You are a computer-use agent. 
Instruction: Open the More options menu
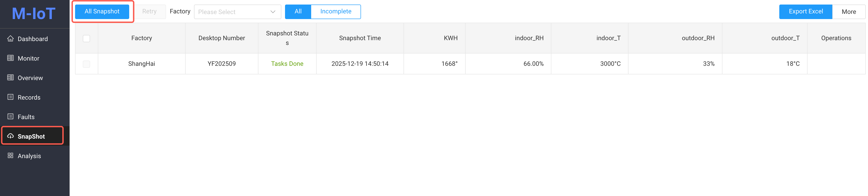[848, 12]
